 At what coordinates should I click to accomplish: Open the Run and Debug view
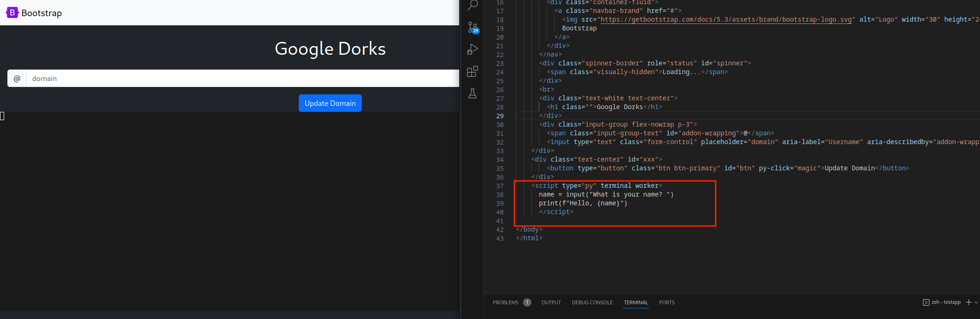[472, 49]
